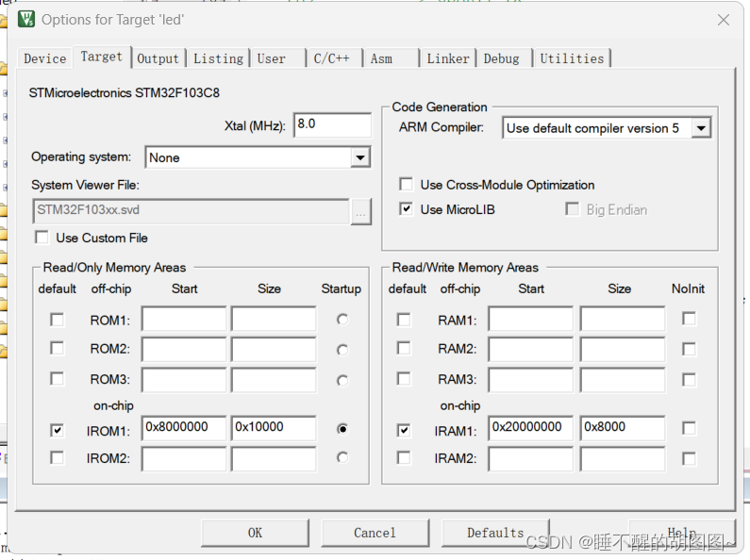Check the RAM3 default checkbox
This screenshot has width=750, height=560.
click(404, 379)
